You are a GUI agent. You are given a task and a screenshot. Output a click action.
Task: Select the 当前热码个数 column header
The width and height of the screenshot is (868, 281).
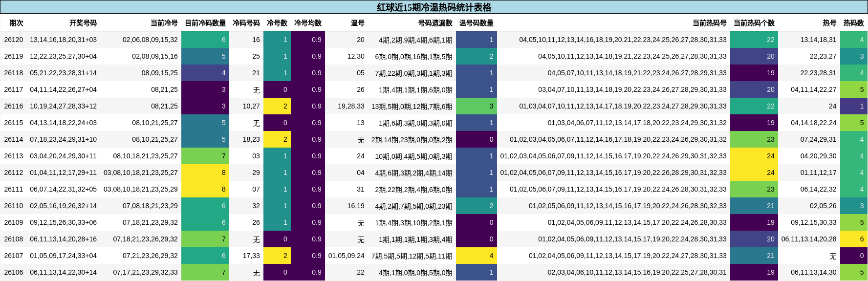[754, 23]
